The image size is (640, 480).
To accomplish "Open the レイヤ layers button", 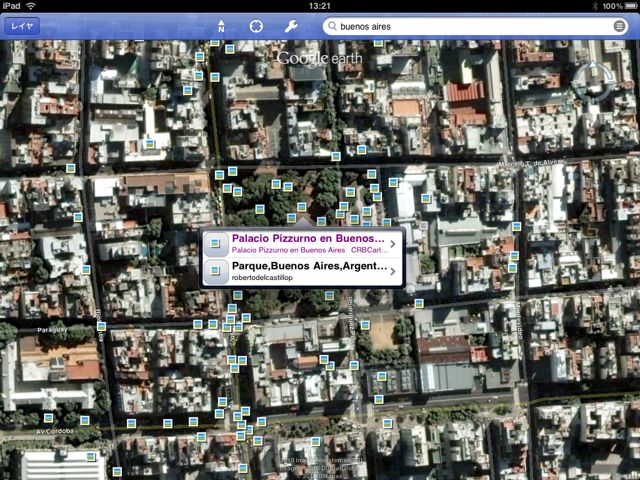I will coord(22,27).
